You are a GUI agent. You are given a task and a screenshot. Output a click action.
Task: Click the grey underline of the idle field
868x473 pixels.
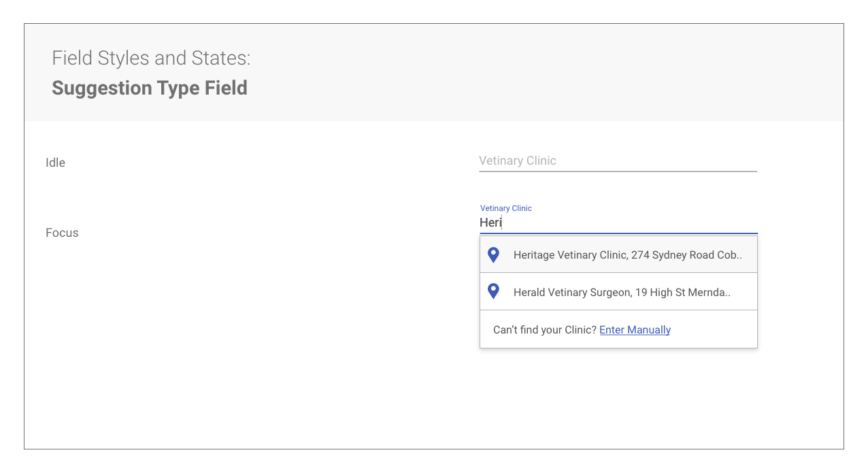click(618, 172)
